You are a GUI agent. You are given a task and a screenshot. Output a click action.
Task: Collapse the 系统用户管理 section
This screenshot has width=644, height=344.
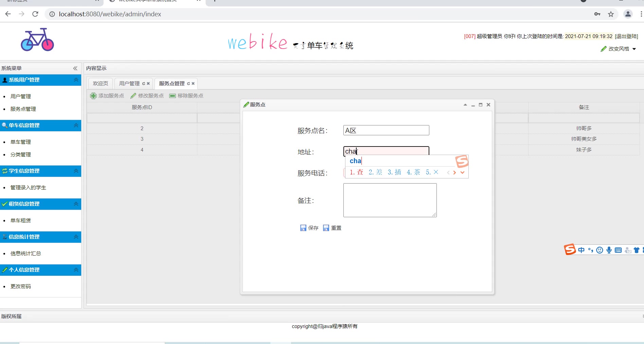coord(76,80)
